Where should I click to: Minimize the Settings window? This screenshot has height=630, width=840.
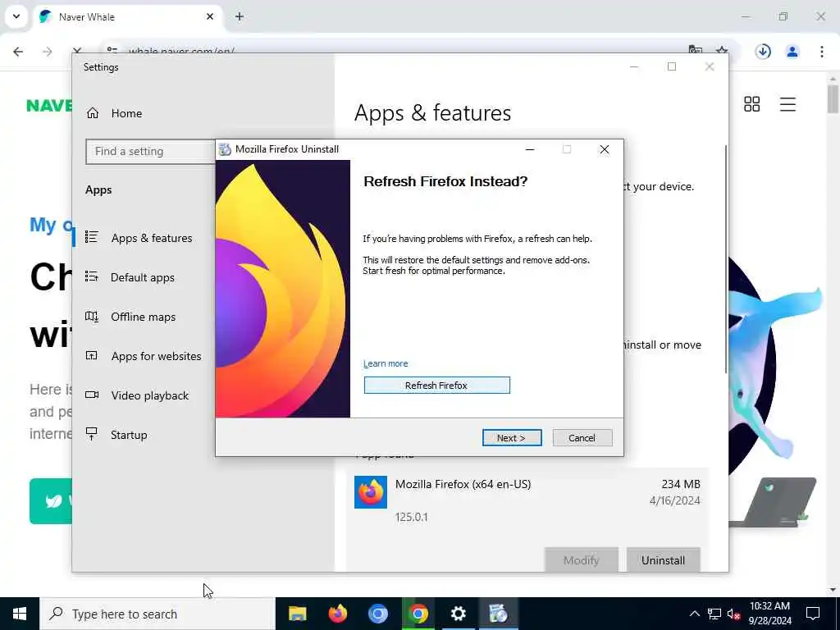[x=634, y=67]
